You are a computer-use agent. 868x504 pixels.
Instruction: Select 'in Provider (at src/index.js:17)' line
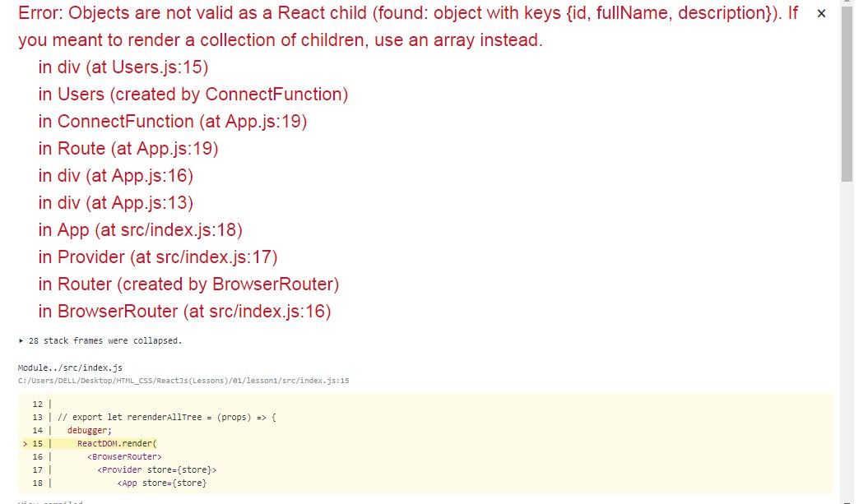tap(157, 257)
